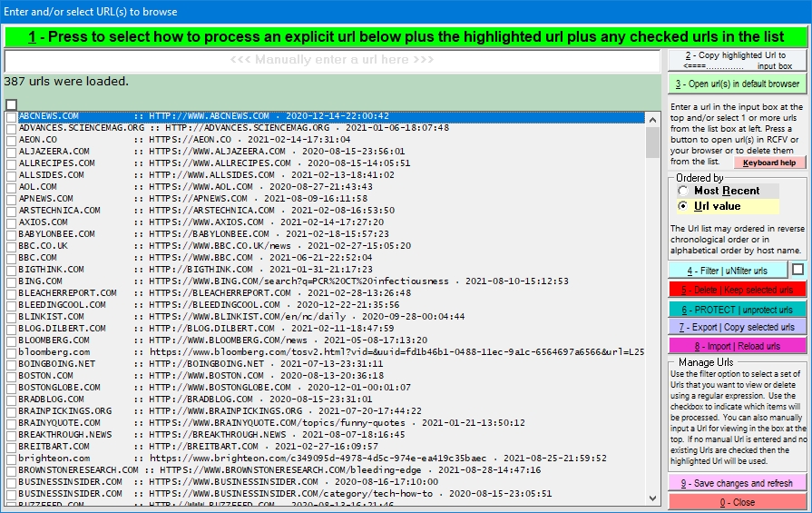The width and height of the screenshot is (812, 513).
Task: Select the BOINGBOING.NET list row
Action: (331, 364)
